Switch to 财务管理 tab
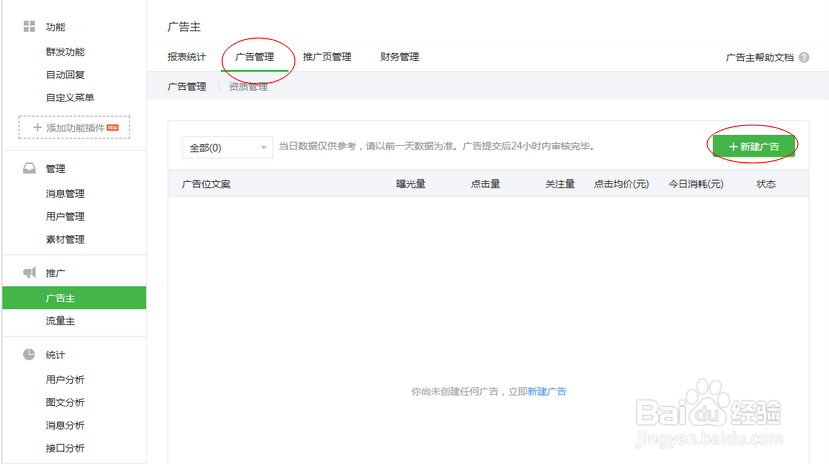The width and height of the screenshot is (829, 467). (399, 57)
